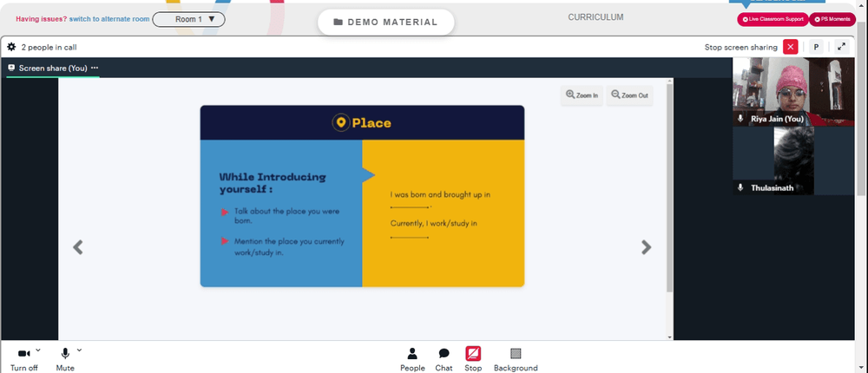Click the P button in call header
The height and width of the screenshot is (373, 868).
pyautogui.click(x=816, y=47)
